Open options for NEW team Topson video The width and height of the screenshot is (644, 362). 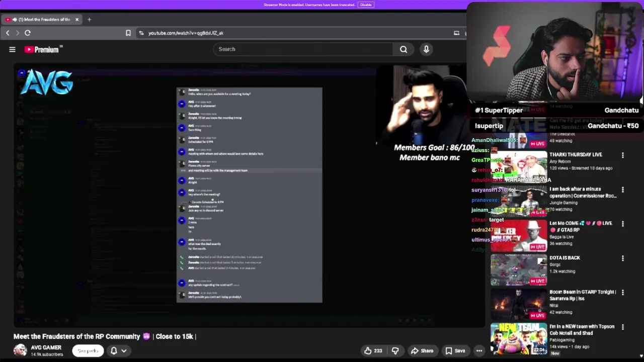(622, 327)
